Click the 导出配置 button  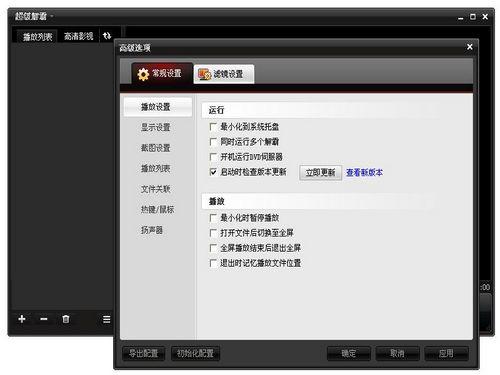point(144,353)
